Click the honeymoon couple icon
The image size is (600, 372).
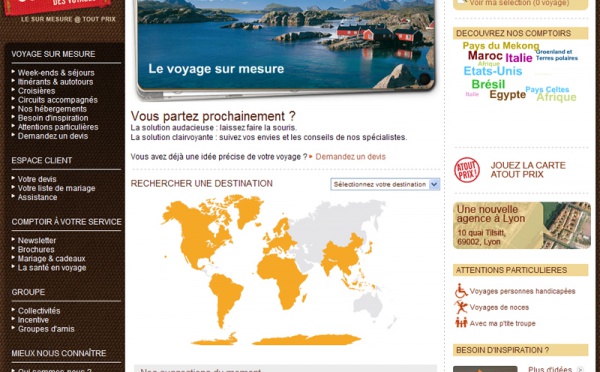click(461, 307)
